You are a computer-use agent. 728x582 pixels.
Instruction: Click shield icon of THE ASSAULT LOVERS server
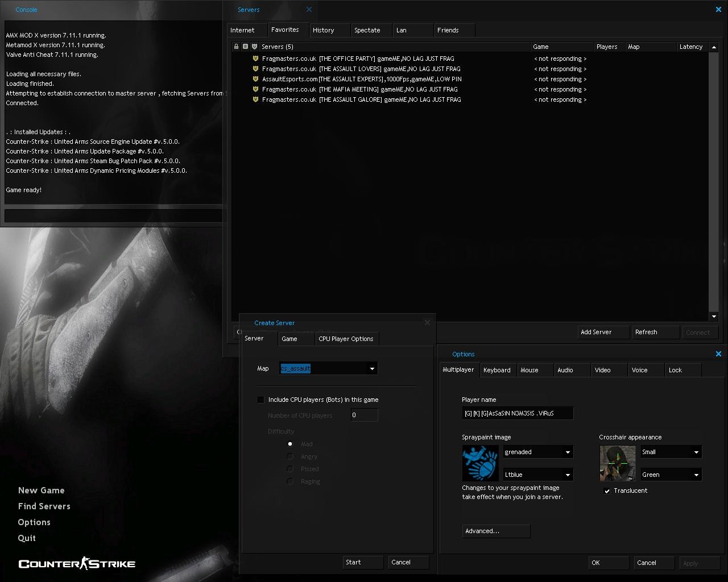(x=256, y=69)
